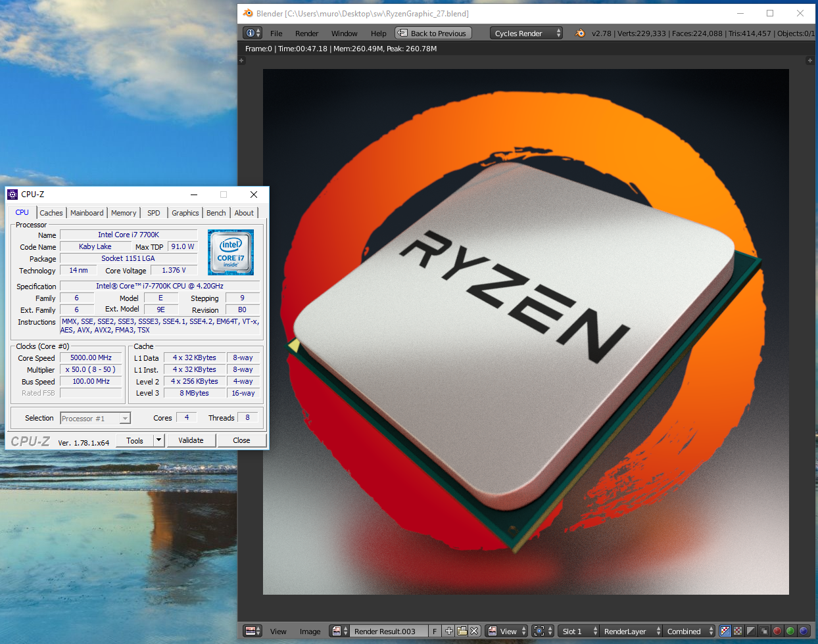Open the Image menu
Image resolution: width=818 pixels, height=644 pixels.
[x=310, y=632]
